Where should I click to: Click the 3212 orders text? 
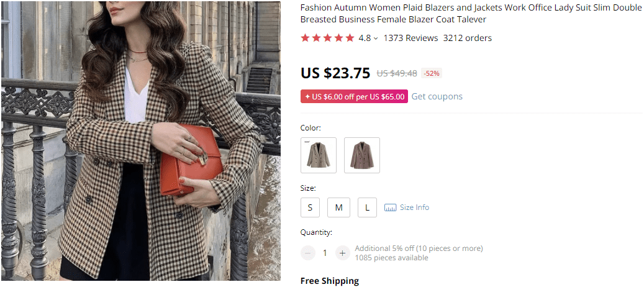point(467,38)
